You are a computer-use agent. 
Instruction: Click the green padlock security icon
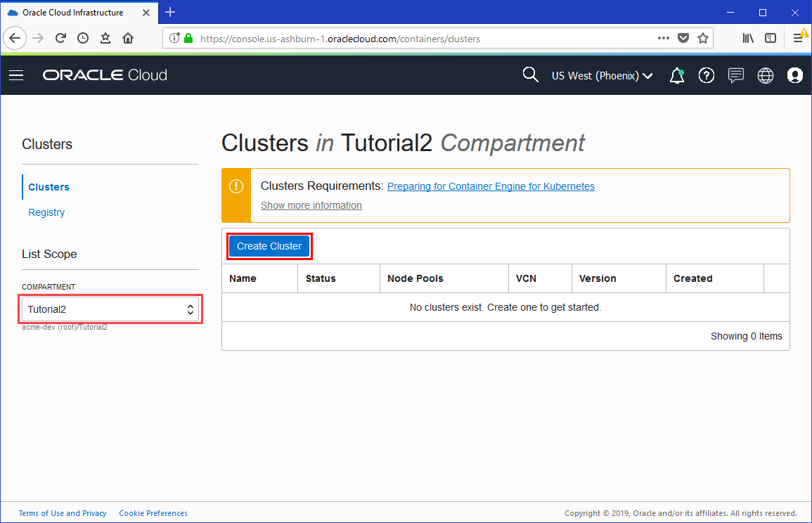(x=188, y=39)
